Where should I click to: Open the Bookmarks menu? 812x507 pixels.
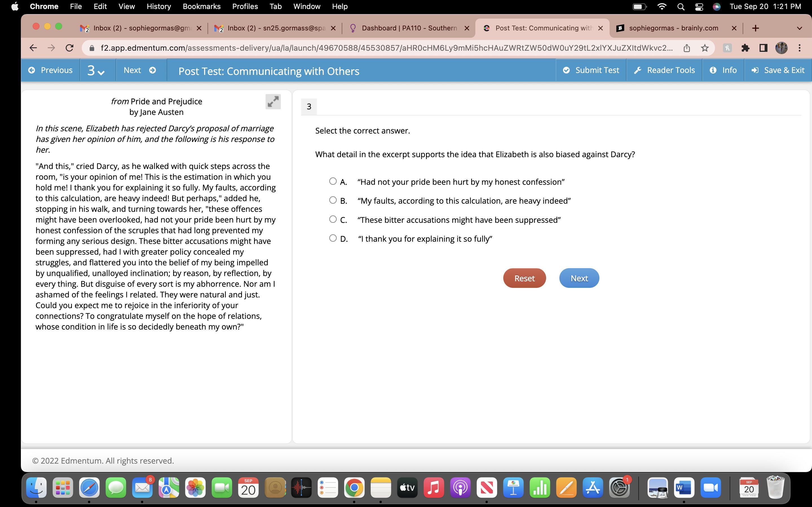point(201,6)
